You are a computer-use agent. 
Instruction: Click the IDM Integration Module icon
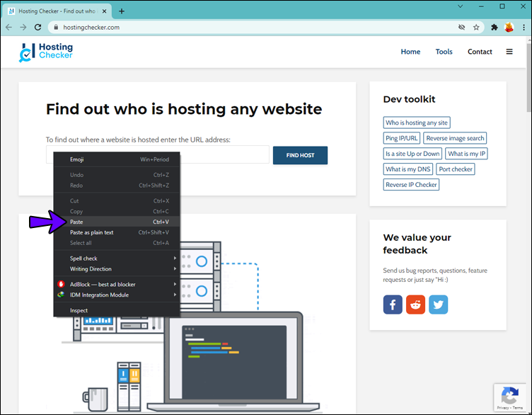point(61,295)
